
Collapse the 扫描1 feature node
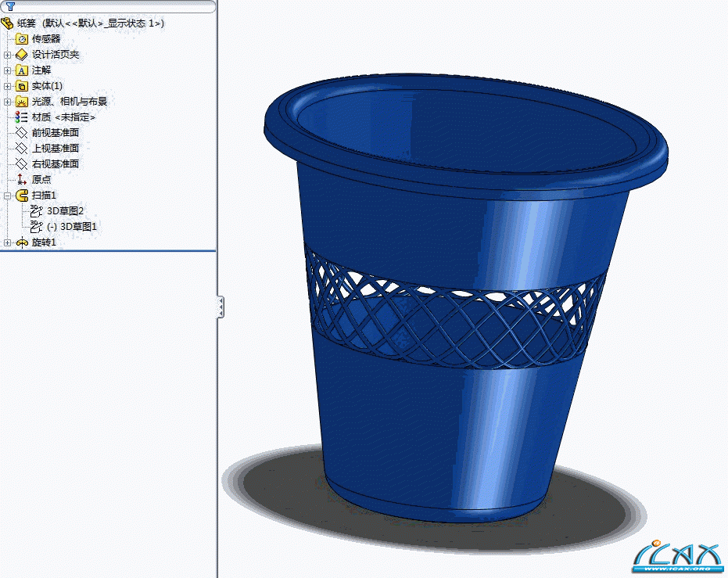click(x=7, y=196)
